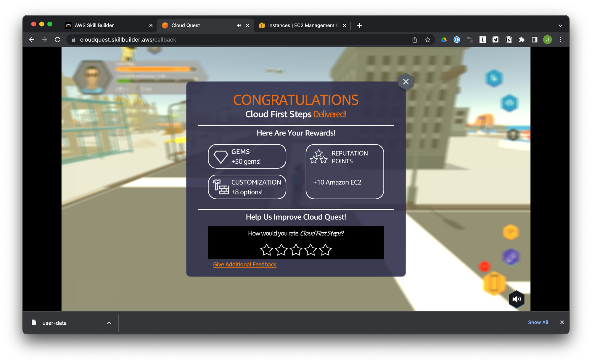Image resolution: width=592 pixels, height=364 pixels.
Task: View site information lock icon
Action: point(74,40)
